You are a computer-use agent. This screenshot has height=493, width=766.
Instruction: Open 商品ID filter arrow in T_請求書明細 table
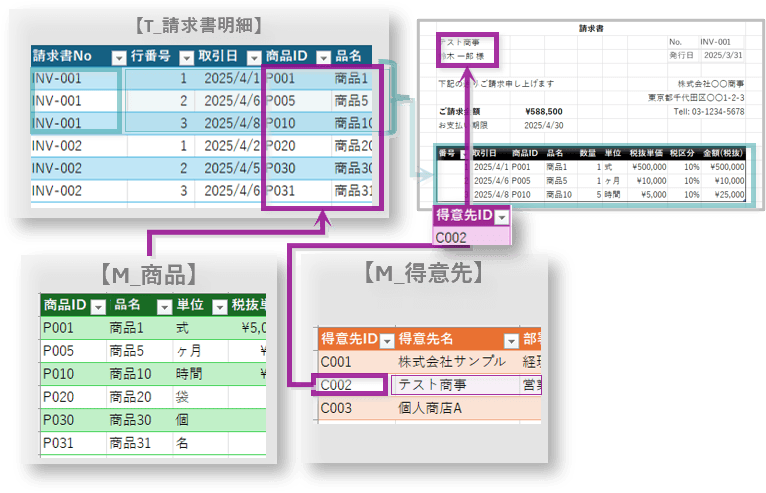pyautogui.click(x=323, y=58)
